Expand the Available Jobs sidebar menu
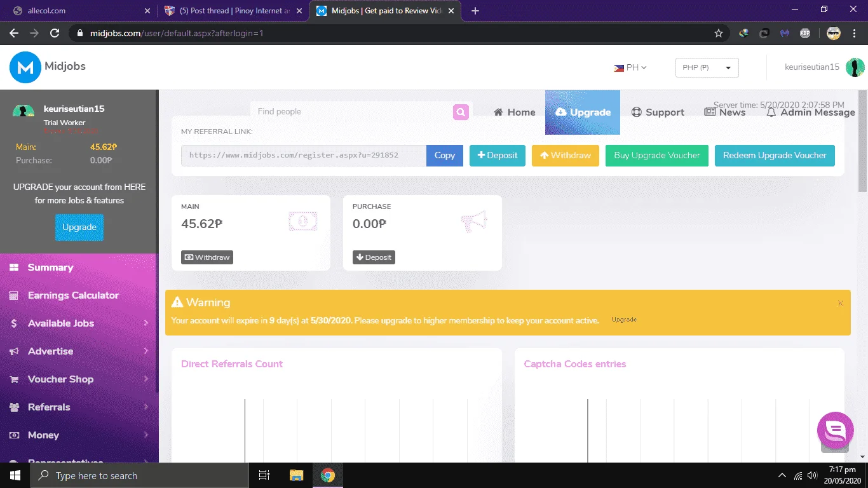868x488 pixels. click(x=78, y=323)
